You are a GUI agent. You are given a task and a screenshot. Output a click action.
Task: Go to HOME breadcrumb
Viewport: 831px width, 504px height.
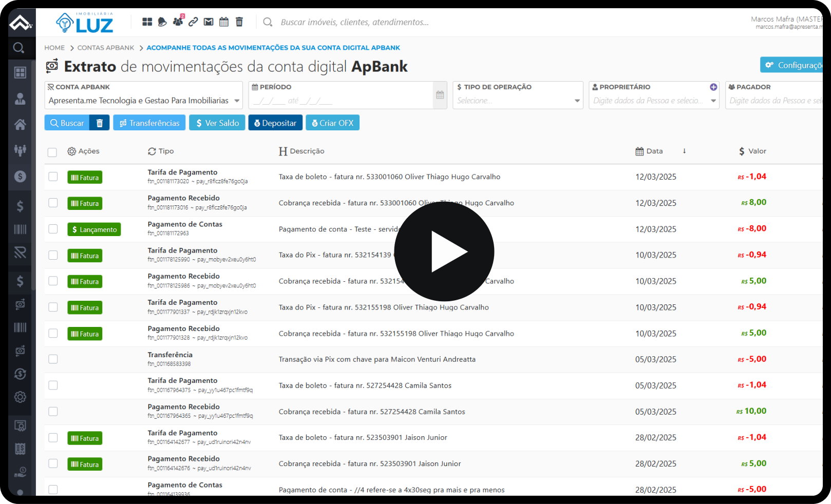pyautogui.click(x=54, y=48)
